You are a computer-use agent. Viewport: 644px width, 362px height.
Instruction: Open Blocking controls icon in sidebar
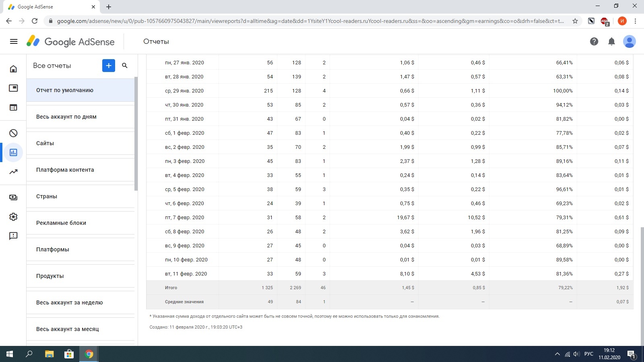[13, 133]
